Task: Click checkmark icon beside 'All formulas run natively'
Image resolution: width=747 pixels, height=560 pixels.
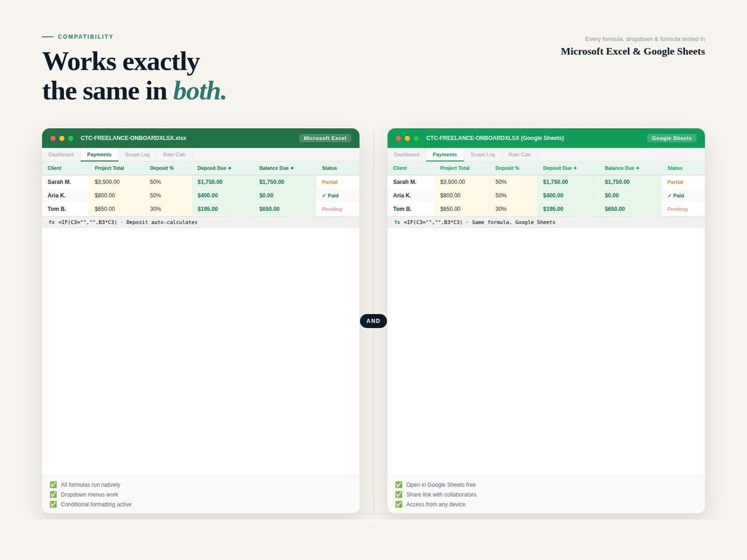Action: point(53,485)
